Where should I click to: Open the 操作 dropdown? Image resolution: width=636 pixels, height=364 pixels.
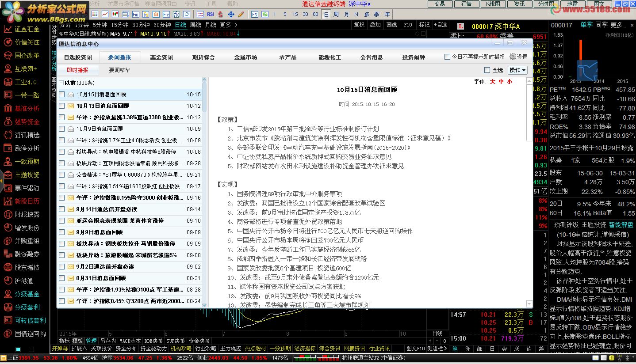tap(517, 70)
